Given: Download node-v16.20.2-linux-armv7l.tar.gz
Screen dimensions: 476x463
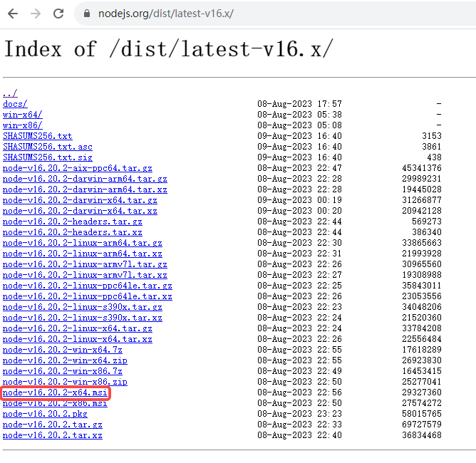Looking at the screenshot, I should 85,264.
